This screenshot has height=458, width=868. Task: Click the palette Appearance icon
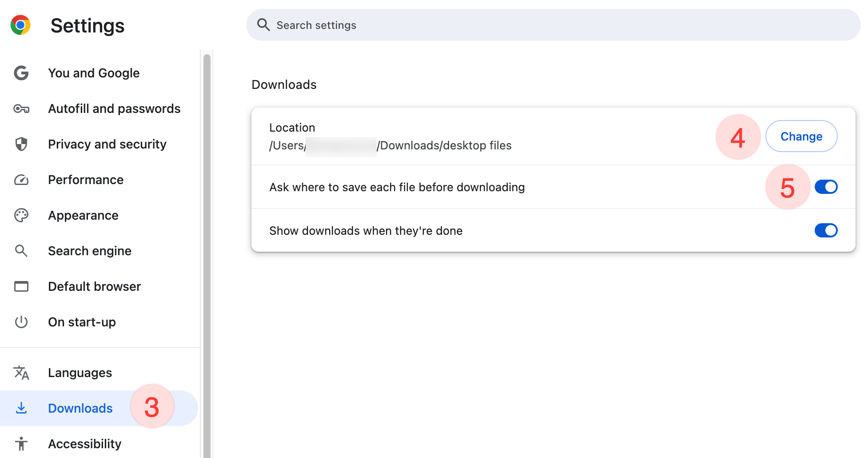pos(21,215)
